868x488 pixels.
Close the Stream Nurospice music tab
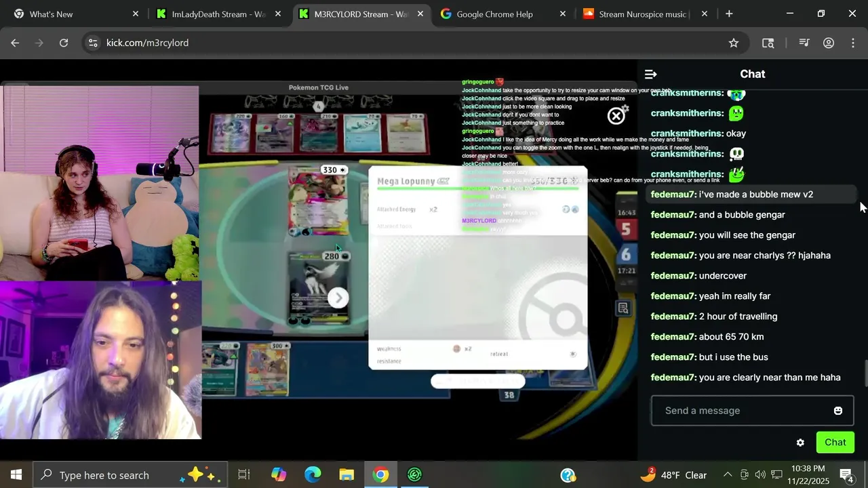pyautogui.click(x=705, y=14)
